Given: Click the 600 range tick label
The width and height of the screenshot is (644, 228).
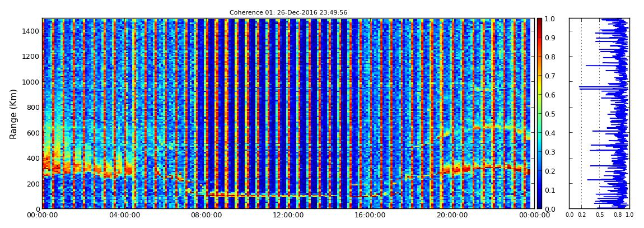Looking at the screenshot, I should (32, 133).
